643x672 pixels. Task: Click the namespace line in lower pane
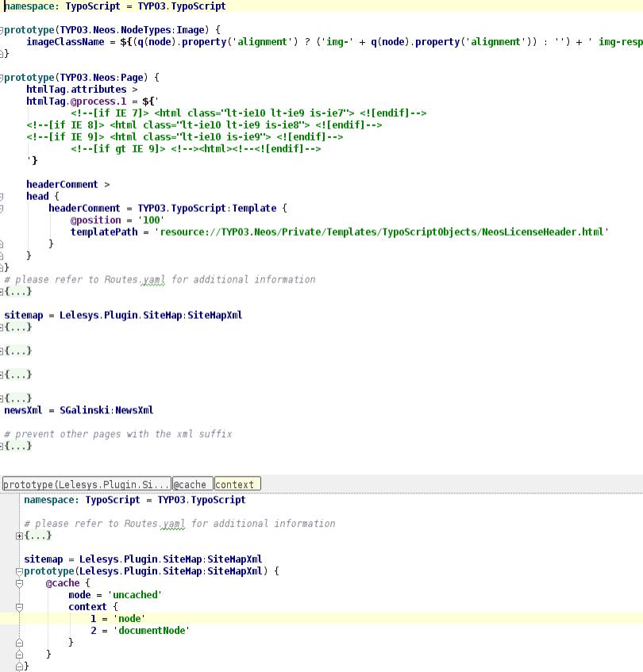(x=135, y=500)
